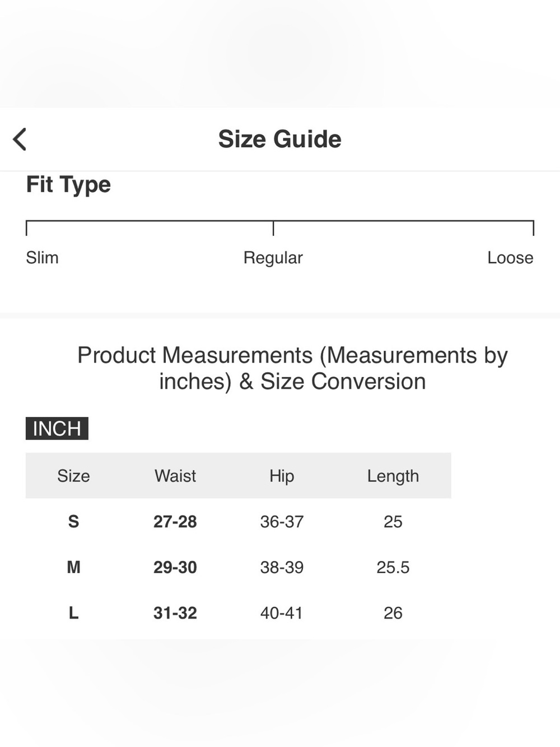Click the Regular fit label
560x747 pixels.
point(273,258)
